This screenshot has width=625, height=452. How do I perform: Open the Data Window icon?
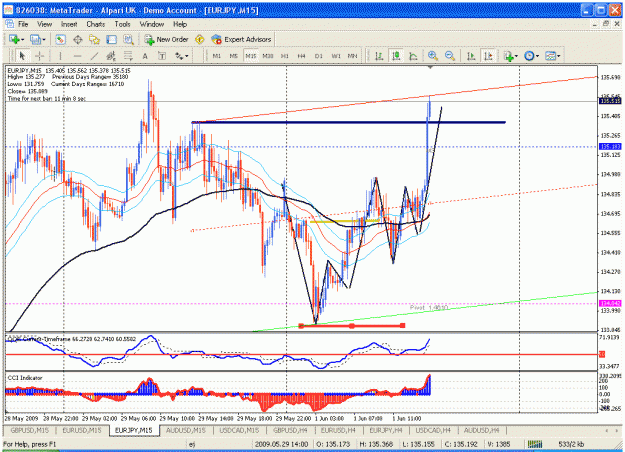(78, 39)
